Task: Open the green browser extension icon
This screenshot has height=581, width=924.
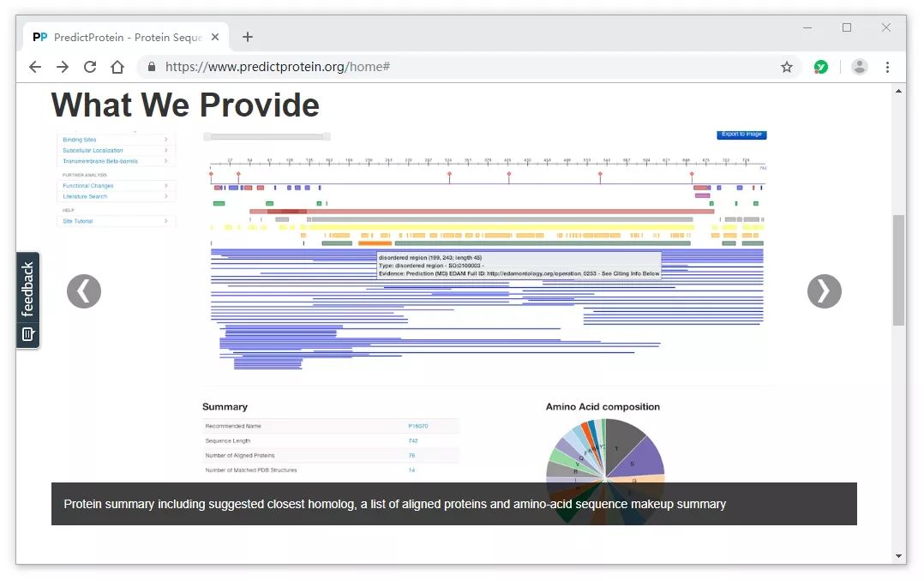Action: pos(821,67)
